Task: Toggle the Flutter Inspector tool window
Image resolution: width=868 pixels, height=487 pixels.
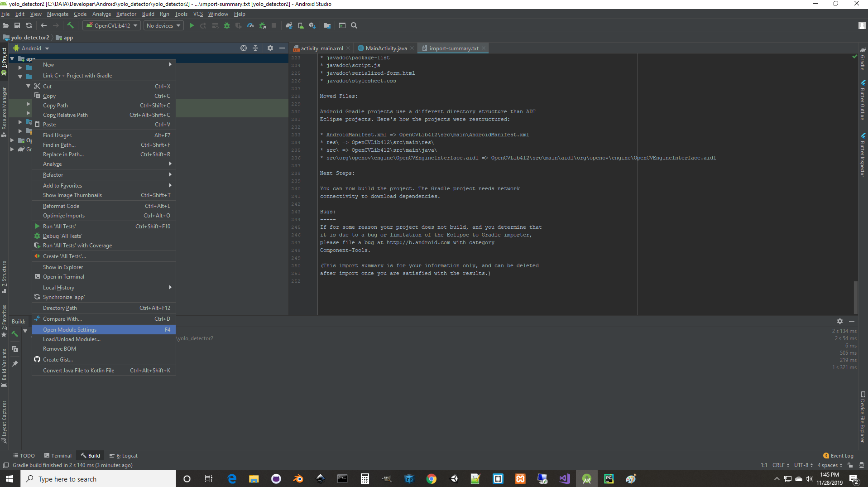Action: tap(863, 154)
